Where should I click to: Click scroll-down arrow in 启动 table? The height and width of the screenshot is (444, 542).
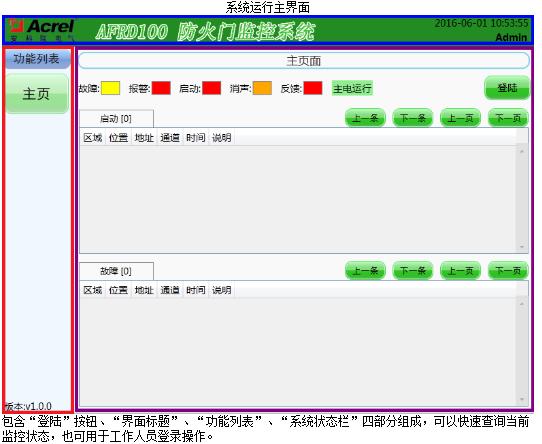click(x=522, y=247)
